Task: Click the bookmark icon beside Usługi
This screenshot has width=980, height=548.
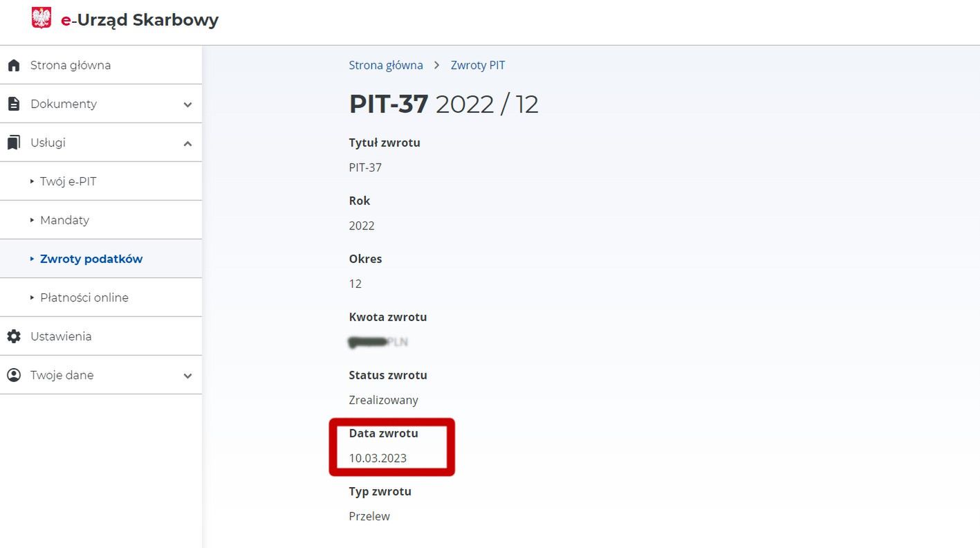Action: pos(13,143)
